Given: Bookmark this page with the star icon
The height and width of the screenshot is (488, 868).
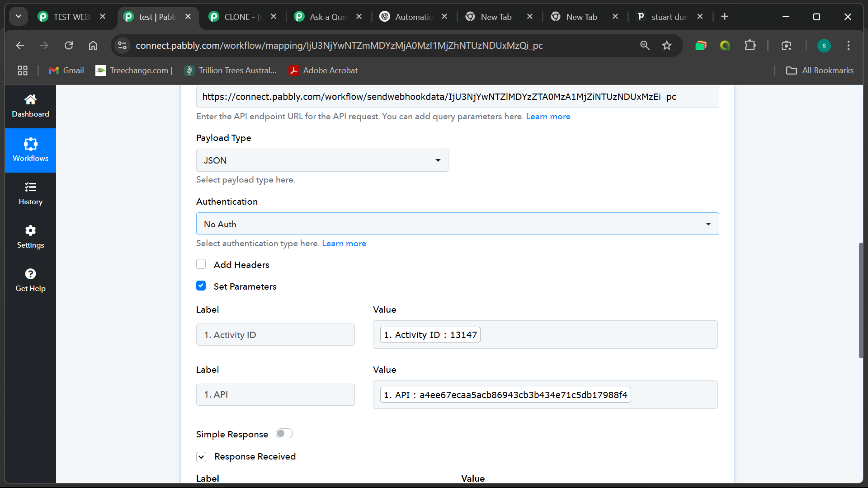Looking at the screenshot, I should click(667, 45).
